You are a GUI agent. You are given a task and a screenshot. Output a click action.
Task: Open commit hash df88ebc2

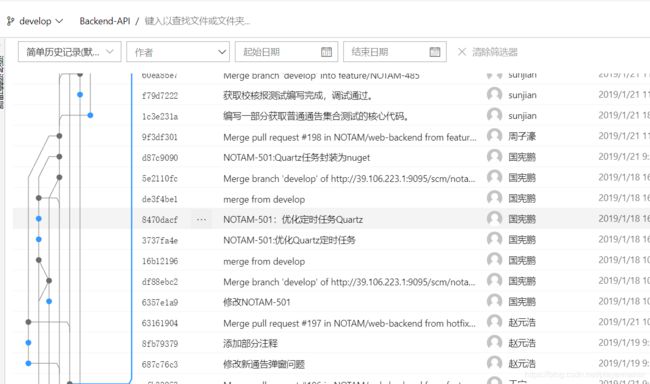160,282
